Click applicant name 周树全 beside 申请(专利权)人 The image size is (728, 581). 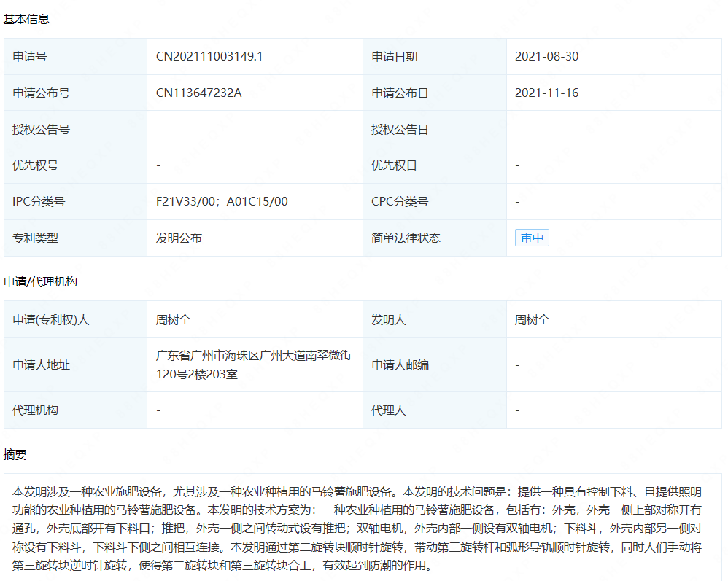click(173, 320)
